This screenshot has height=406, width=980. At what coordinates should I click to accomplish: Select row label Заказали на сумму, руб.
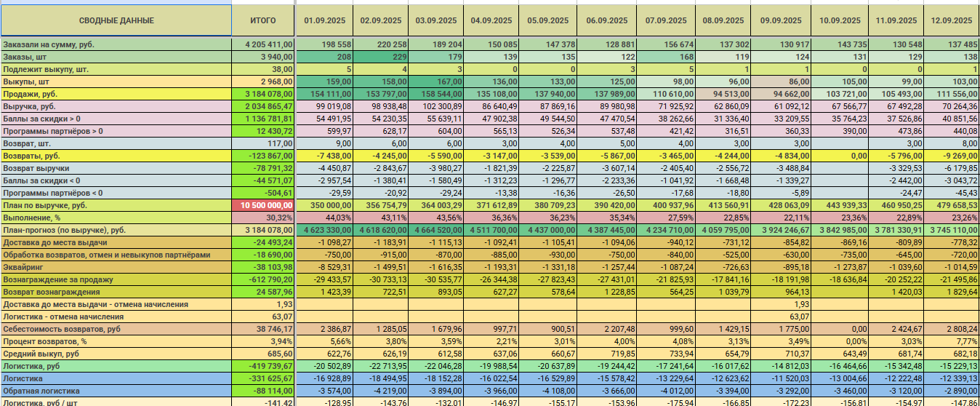coord(116,44)
